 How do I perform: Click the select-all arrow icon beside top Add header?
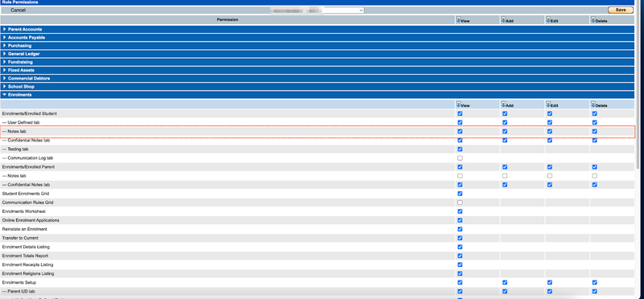pyautogui.click(x=503, y=19)
